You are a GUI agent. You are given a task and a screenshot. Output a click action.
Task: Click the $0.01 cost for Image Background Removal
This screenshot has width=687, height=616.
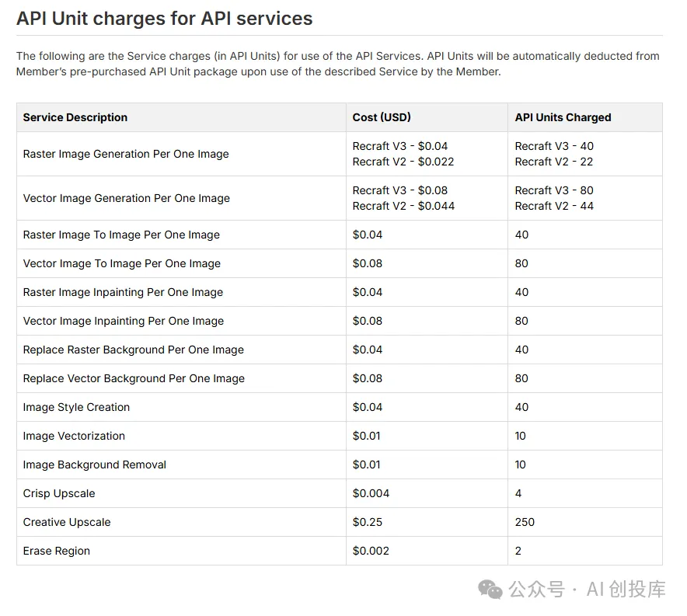[x=367, y=465]
